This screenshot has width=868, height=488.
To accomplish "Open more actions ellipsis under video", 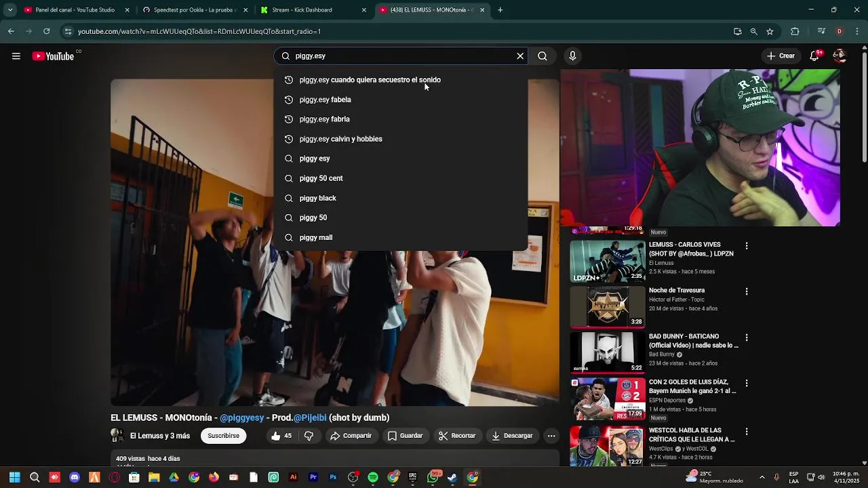I will coord(551,436).
